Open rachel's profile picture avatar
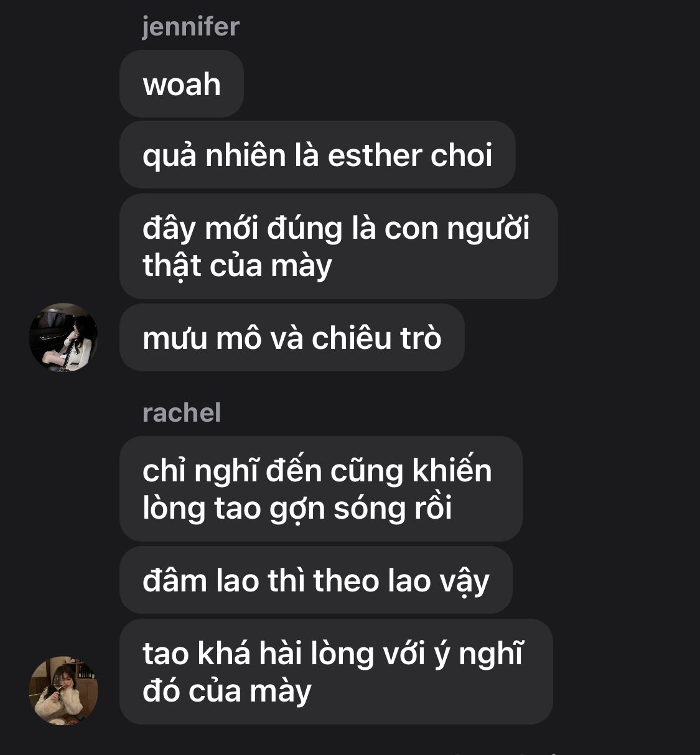The height and width of the screenshot is (755, 700). [63, 690]
